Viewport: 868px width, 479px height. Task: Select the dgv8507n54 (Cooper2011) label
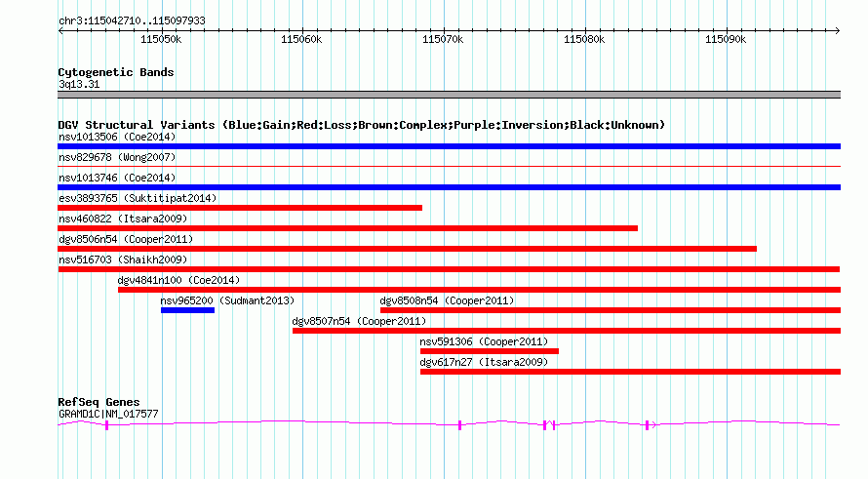point(359,321)
